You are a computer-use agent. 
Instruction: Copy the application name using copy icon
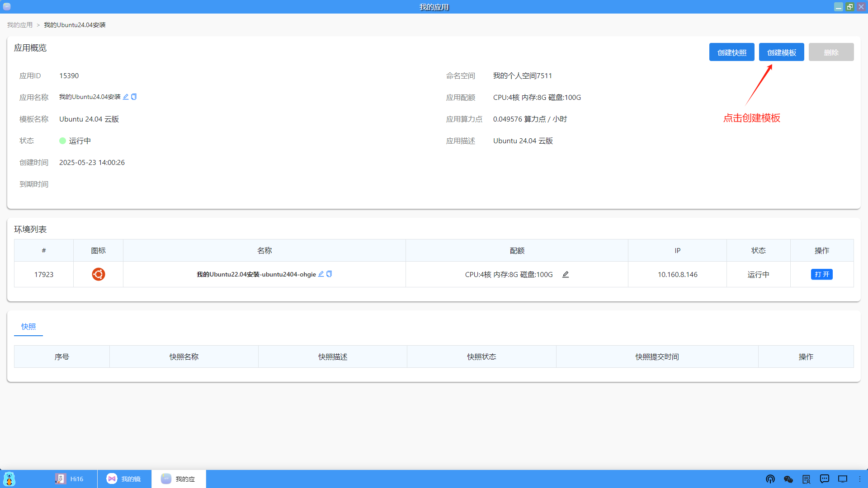[x=133, y=97]
